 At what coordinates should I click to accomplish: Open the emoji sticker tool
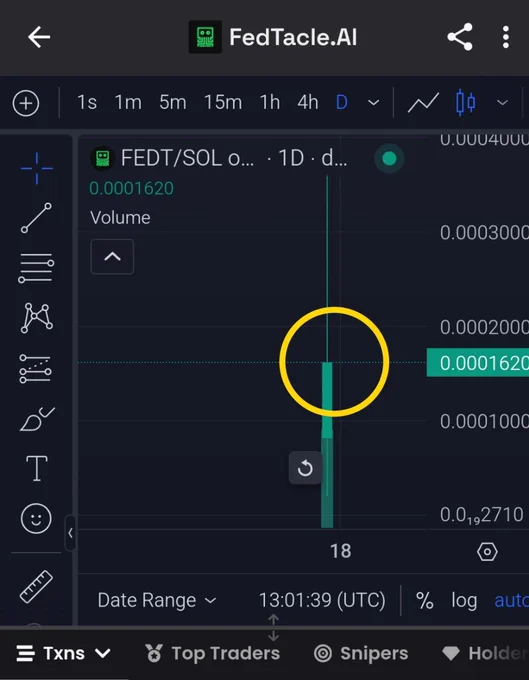tap(36, 518)
